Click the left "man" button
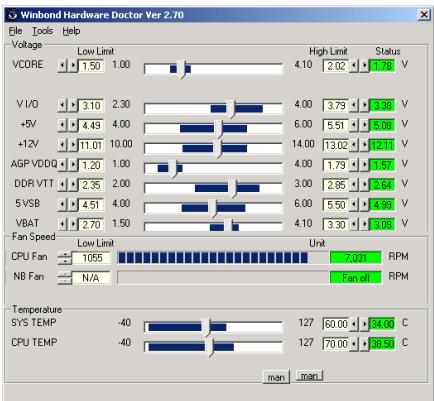The width and height of the screenshot is (434, 401). 276,377
